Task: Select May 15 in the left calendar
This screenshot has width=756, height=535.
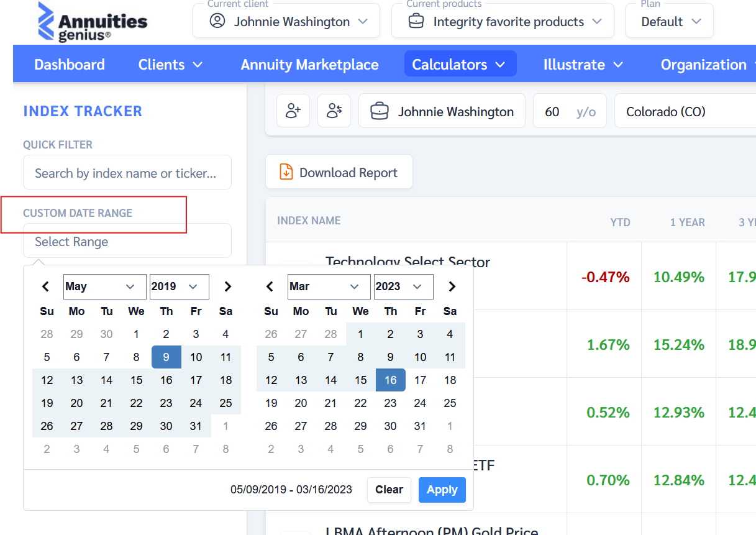Action: click(x=137, y=380)
